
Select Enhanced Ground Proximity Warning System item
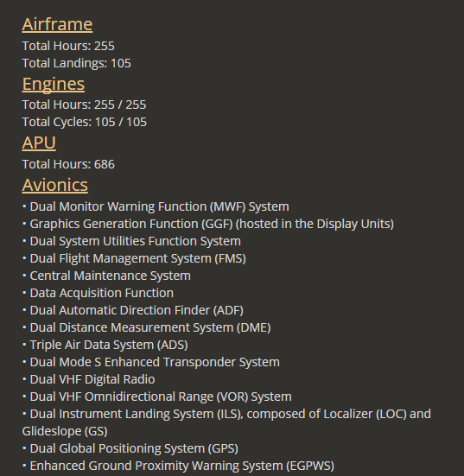click(x=178, y=466)
